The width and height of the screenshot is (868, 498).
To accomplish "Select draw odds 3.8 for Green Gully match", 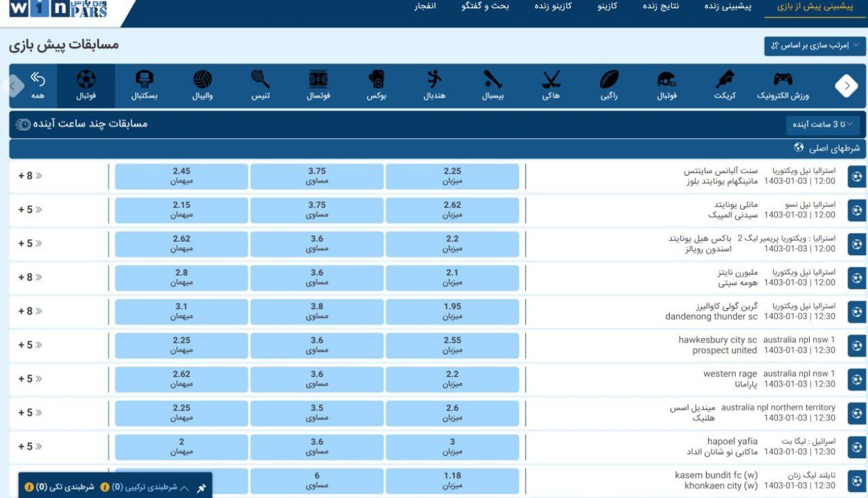I will [x=317, y=311].
